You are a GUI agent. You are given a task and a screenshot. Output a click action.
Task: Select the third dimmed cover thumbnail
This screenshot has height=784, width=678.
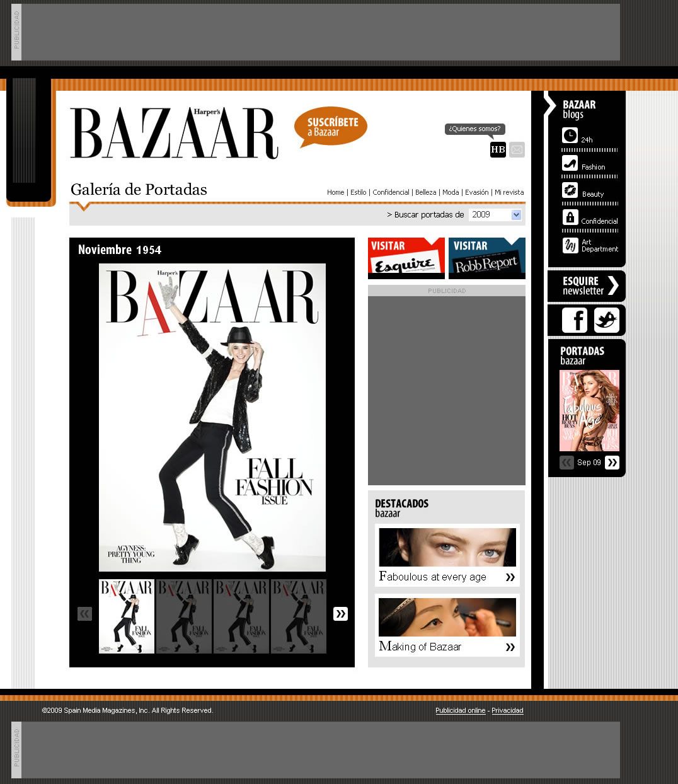click(241, 616)
